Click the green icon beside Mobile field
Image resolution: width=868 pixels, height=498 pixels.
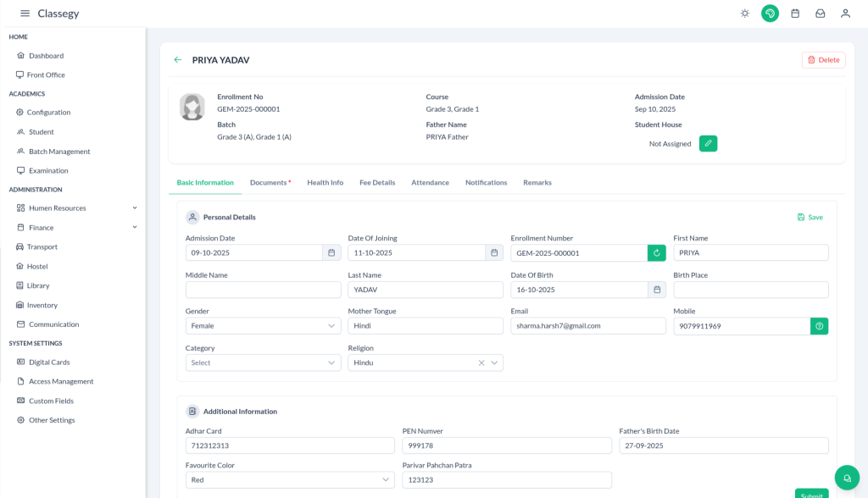(819, 326)
